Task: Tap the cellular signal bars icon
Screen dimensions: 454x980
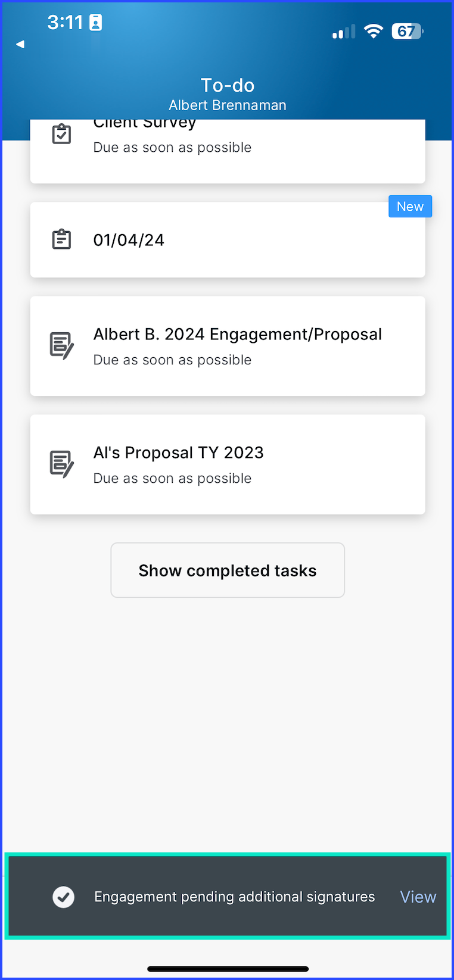Action: 344,32
